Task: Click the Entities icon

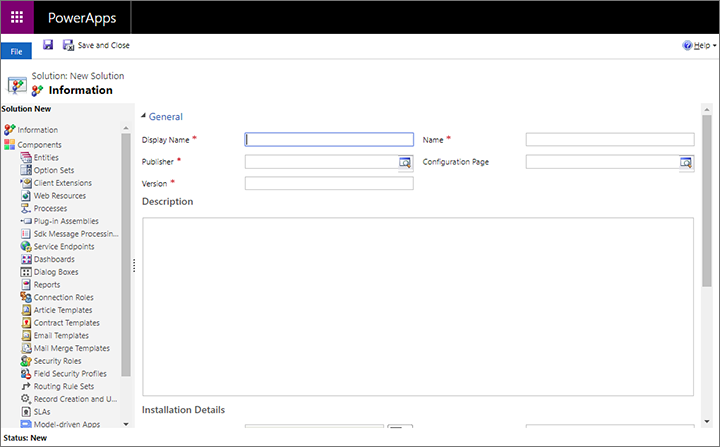Action: pos(26,157)
